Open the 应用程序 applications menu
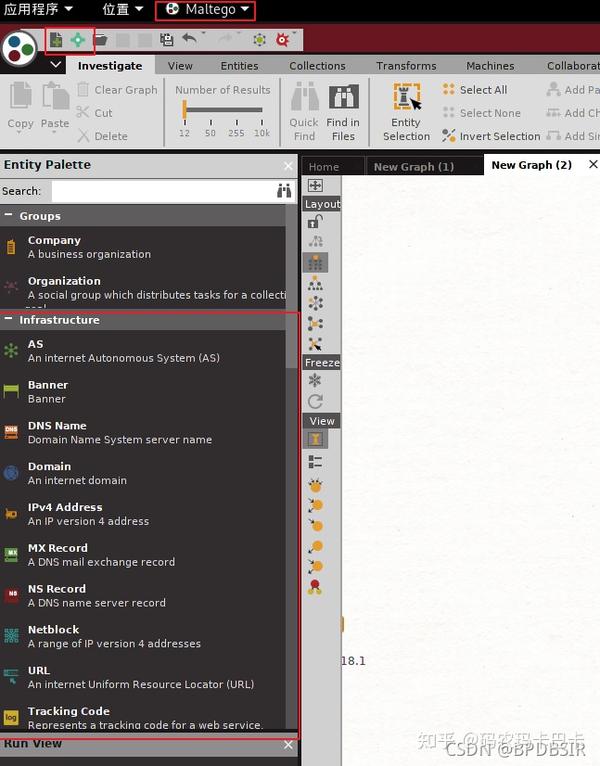 coord(38,9)
